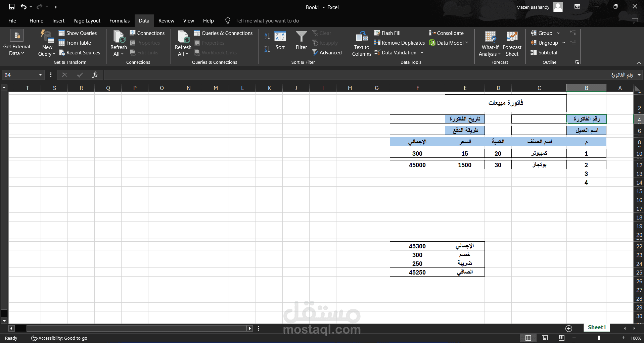Collapse the ribbon
Image resolution: width=644 pixels, height=343 pixels.
(x=639, y=63)
